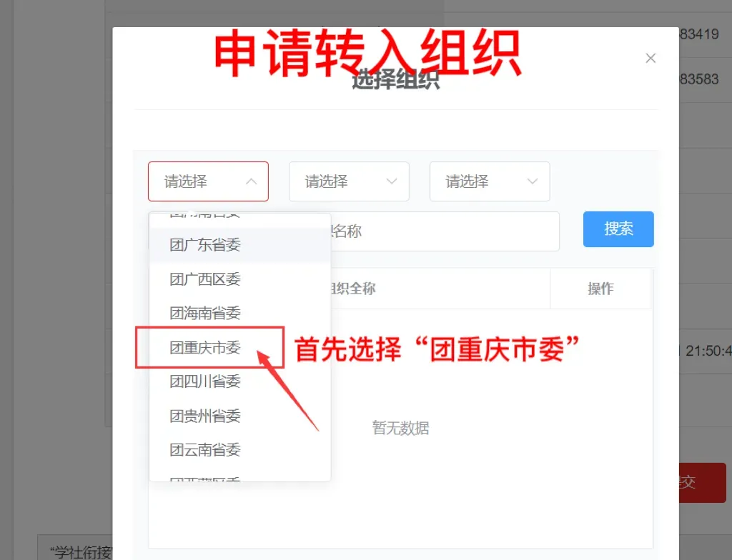Viewport: 732px width, 560px height.
Task: Focus the organization name search field
Action: click(x=443, y=231)
